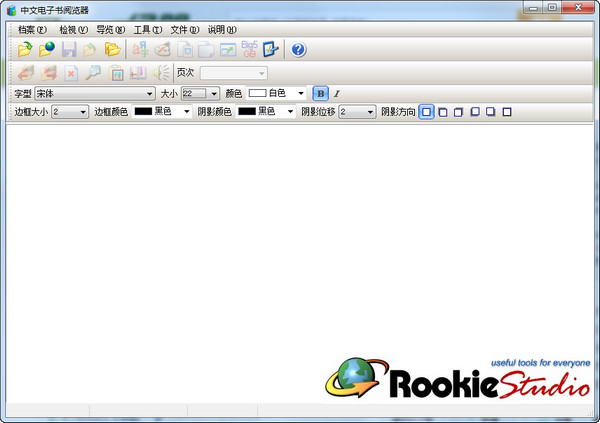Click the color palette icon

pyautogui.click(x=162, y=49)
